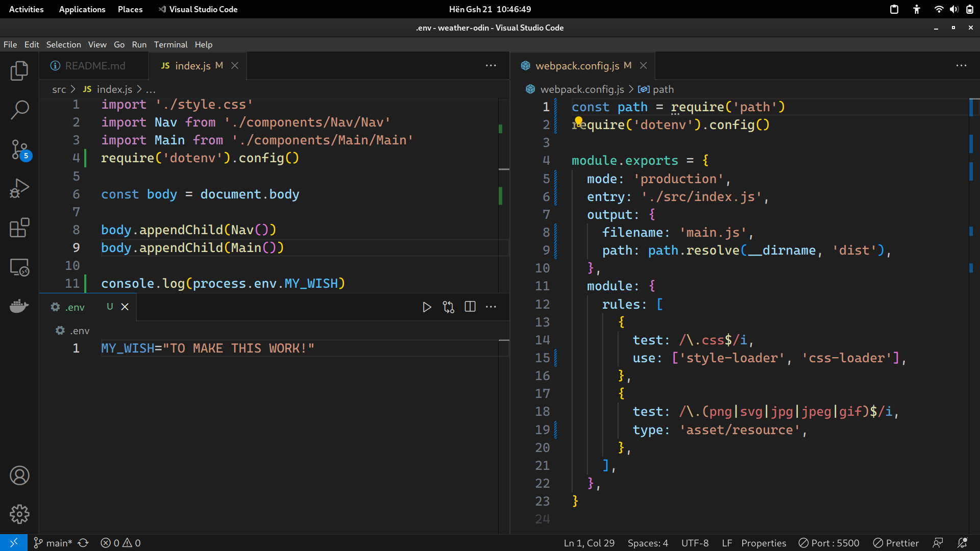Change encoding via UTF-8
The image size is (980, 551).
tap(695, 543)
